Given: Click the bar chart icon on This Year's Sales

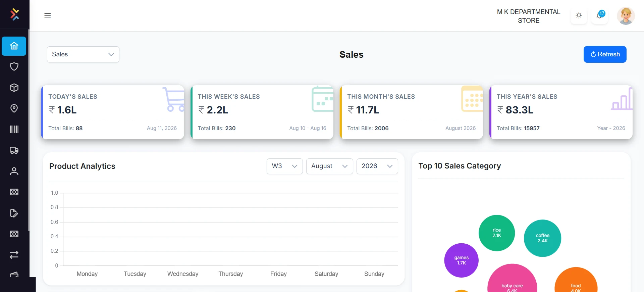Looking at the screenshot, I should click(622, 99).
